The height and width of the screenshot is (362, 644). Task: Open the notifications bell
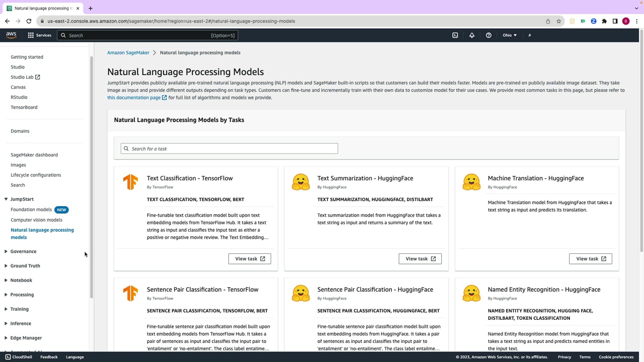[x=472, y=35]
